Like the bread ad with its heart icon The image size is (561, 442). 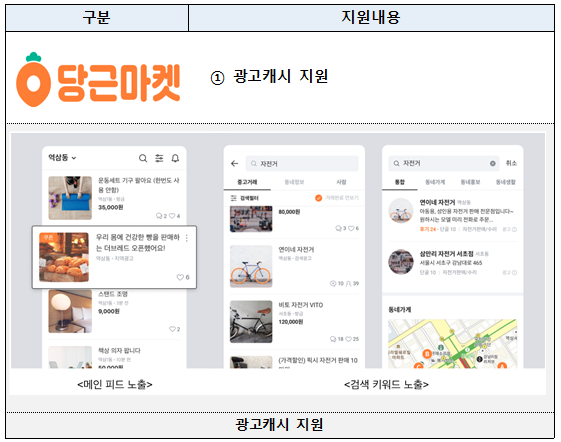tap(180, 277)
